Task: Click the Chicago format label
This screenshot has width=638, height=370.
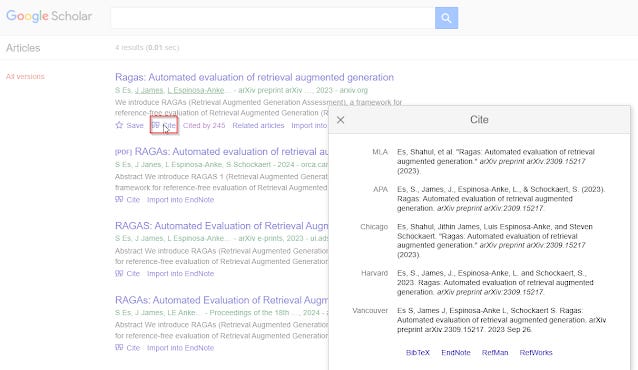Action: (x=374, y=227)
